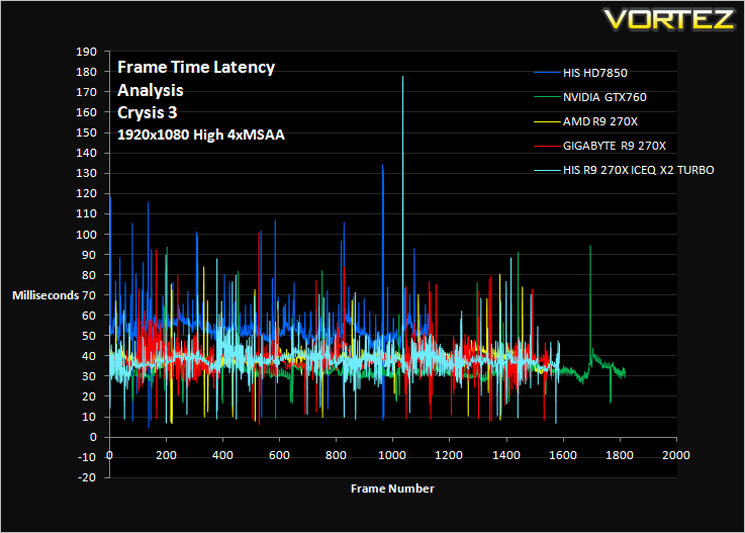Click the 1000 tick on x-axis

pos(392,455)
